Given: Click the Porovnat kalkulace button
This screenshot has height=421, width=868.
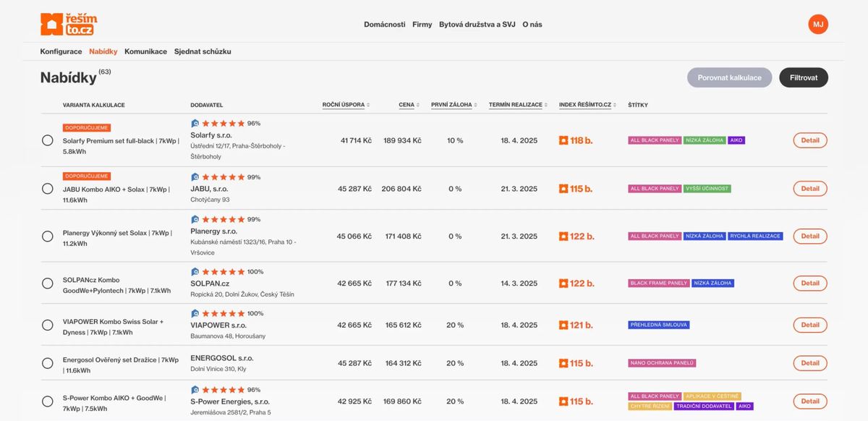Looking at the screenshot, I should pos(730,77).
